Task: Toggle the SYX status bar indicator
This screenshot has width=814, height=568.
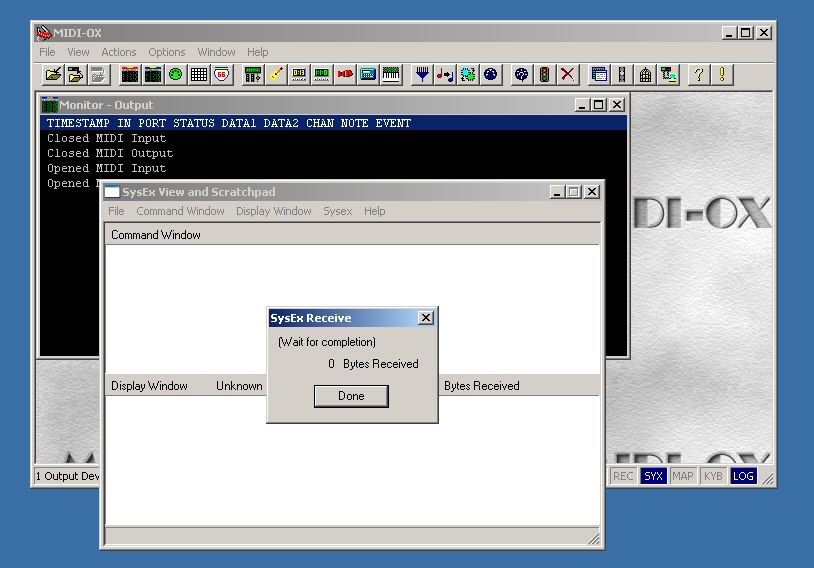Action: click(653, 476)
